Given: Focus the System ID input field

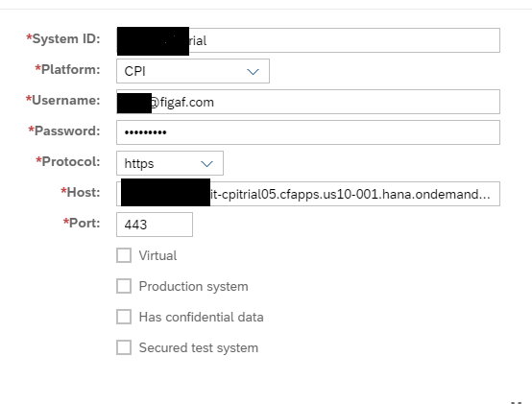Looking at the screenshot, I should click(x=308, y=40).
